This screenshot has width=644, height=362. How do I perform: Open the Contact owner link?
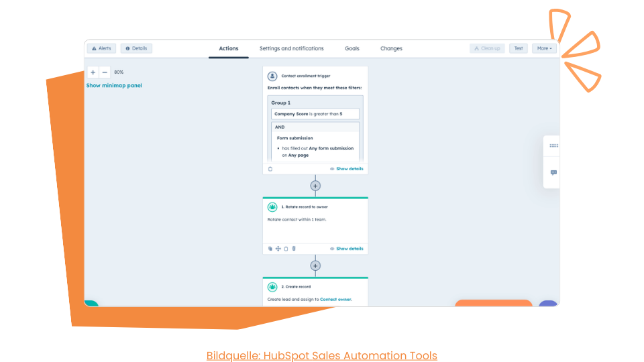tap(335, 299)
